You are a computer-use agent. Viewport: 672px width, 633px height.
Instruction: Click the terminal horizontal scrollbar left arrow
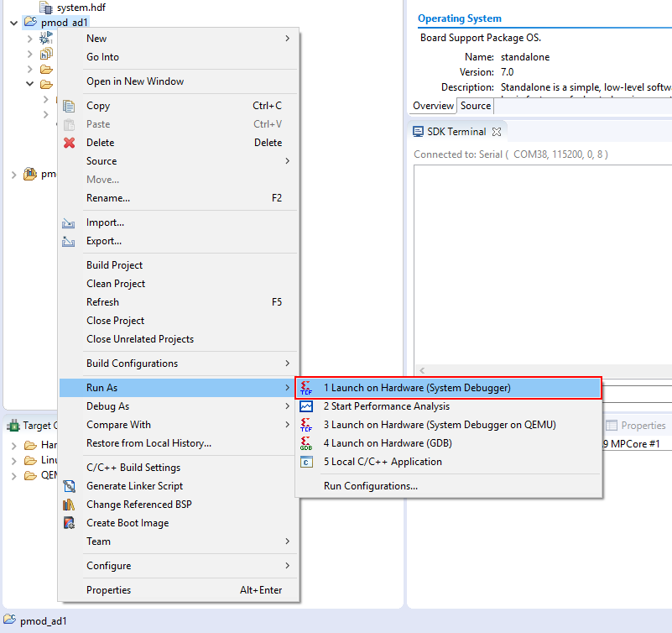tap(422, 370)
